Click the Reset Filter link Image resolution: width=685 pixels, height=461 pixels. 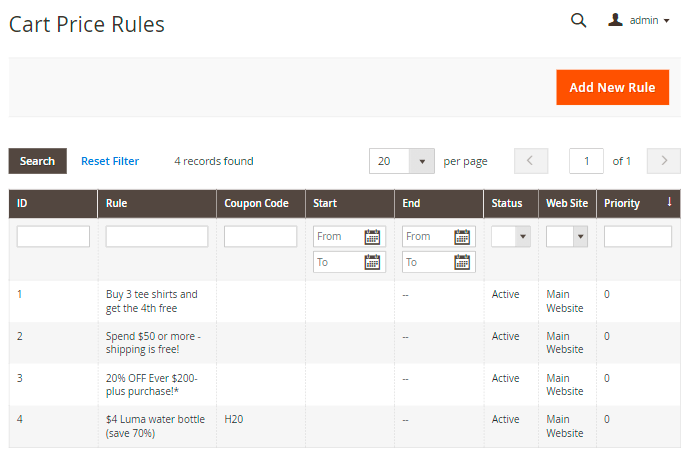[x=110, y=161]
